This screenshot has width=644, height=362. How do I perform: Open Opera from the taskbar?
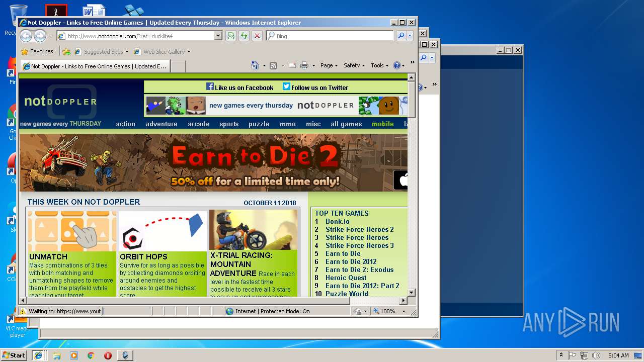(108, 355)
